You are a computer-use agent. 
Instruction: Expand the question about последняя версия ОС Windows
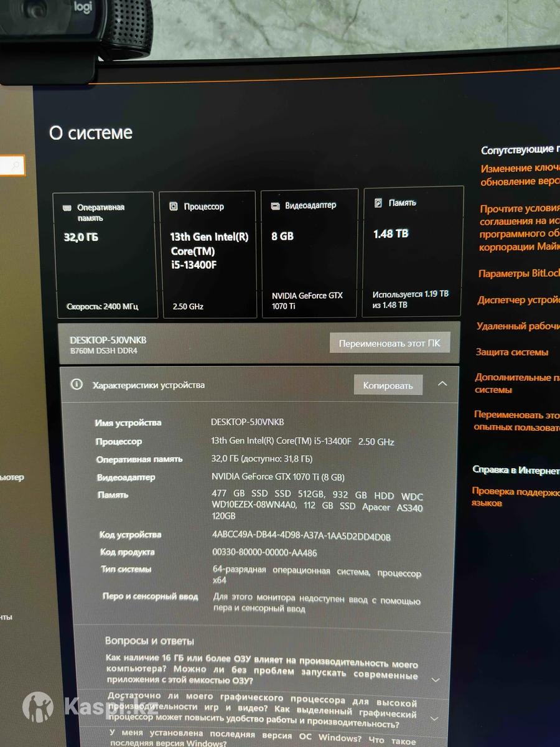tap(436, 741)
